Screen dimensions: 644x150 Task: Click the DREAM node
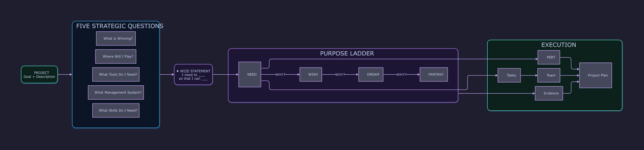tap(371, 75)
